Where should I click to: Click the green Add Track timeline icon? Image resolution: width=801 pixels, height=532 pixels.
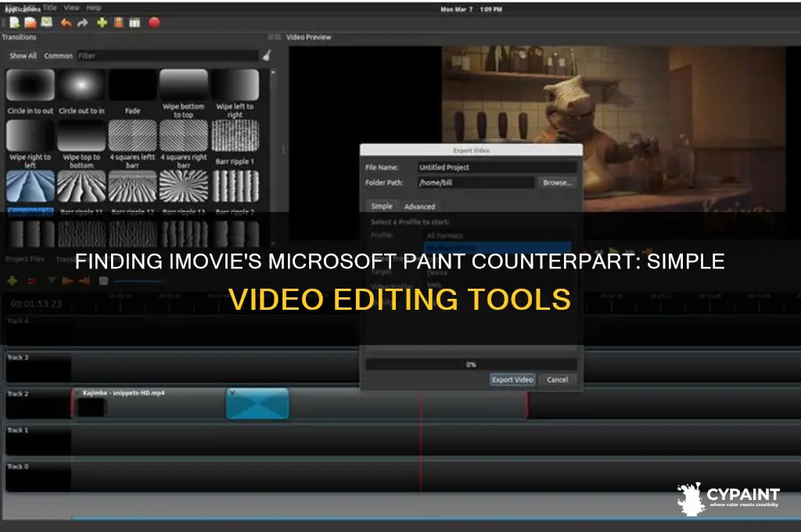click(13, 281)
